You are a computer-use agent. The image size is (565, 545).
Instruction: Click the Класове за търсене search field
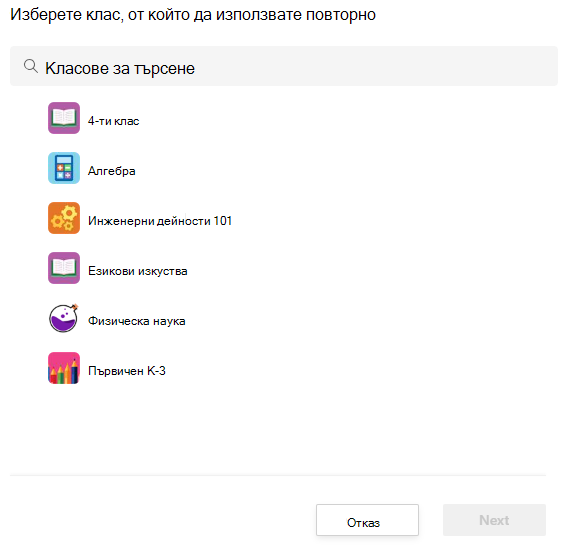coord(284,66)
